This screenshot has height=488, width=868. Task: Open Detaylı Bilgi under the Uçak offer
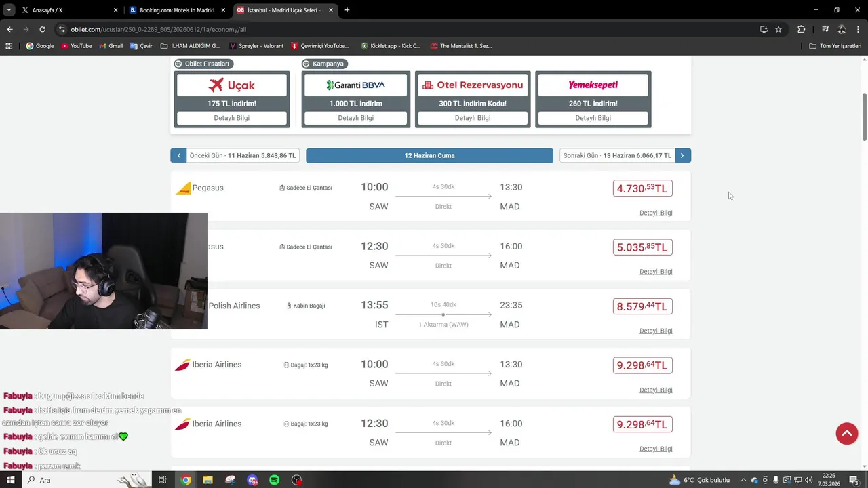click(x=232, y=118)
